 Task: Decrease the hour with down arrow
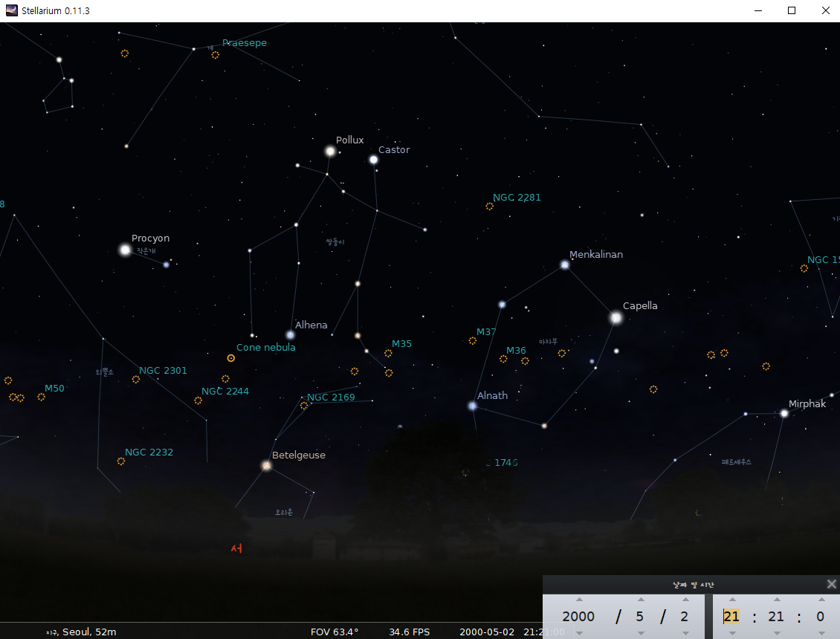coord(732,633)
